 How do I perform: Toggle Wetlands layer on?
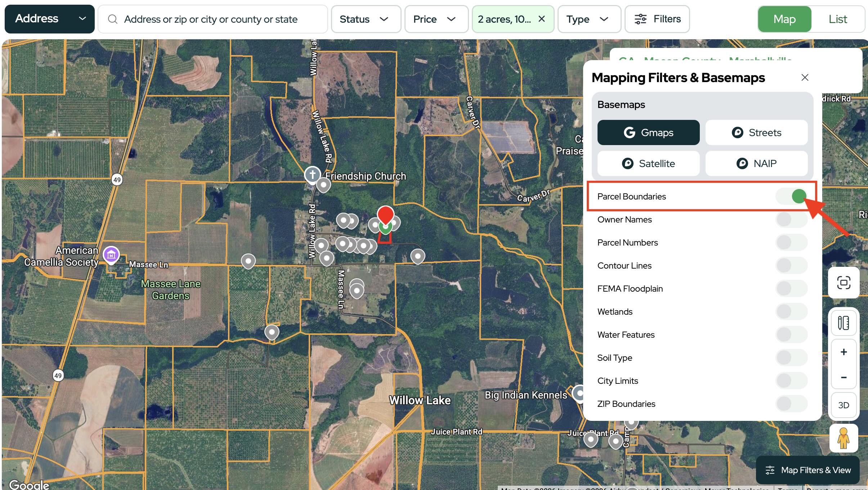click(792, 311)
